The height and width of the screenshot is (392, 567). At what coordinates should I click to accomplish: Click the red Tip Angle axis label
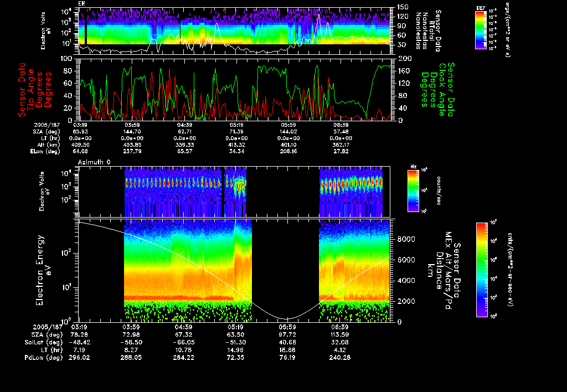coord(35,90)
